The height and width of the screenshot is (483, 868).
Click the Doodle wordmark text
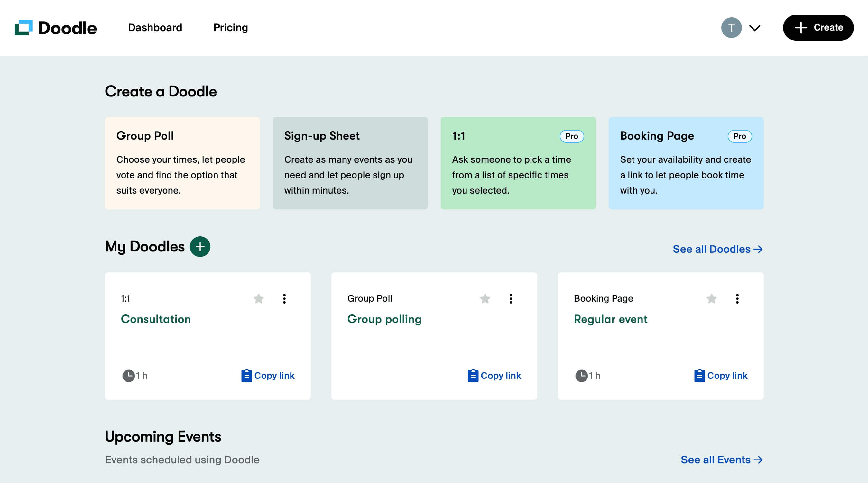[67, 28]
